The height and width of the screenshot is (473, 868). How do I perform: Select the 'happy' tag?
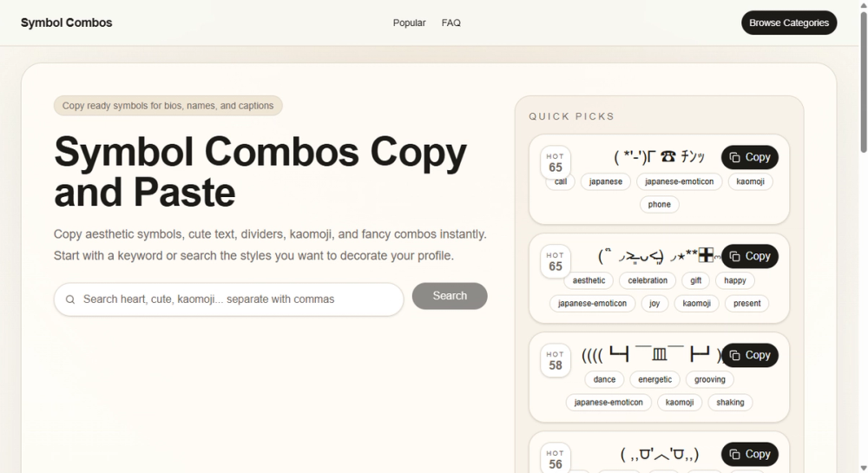(x=735, y=280)
